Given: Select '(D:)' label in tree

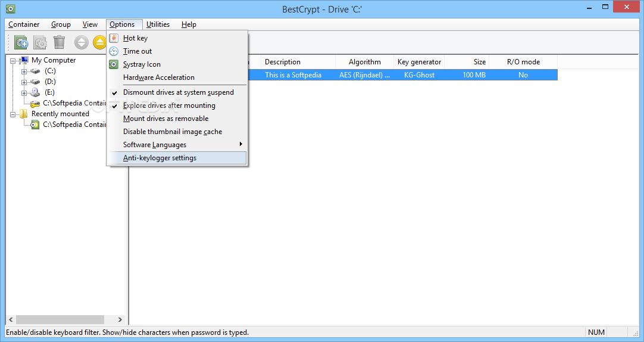Looking at the screenshot, I should pos(50,82).
